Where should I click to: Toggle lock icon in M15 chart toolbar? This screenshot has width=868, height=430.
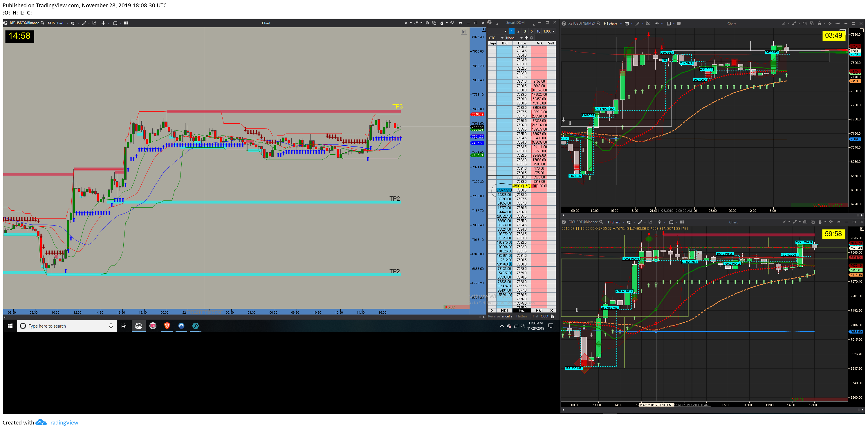pos(442,23)
